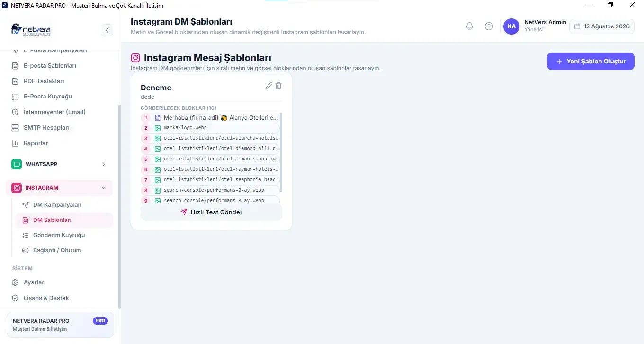Screen dimensions: 644x344
Task: Click the text block icon in row 1
Action: 158,118
